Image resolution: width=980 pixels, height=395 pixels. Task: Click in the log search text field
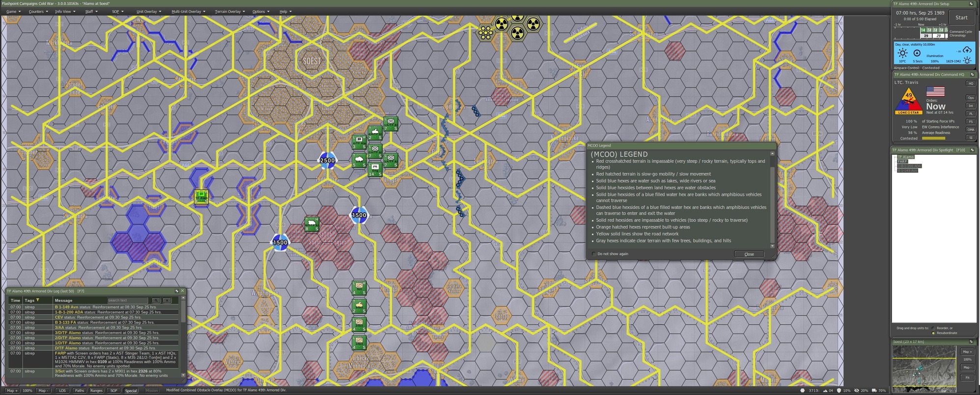pos(127,300)
